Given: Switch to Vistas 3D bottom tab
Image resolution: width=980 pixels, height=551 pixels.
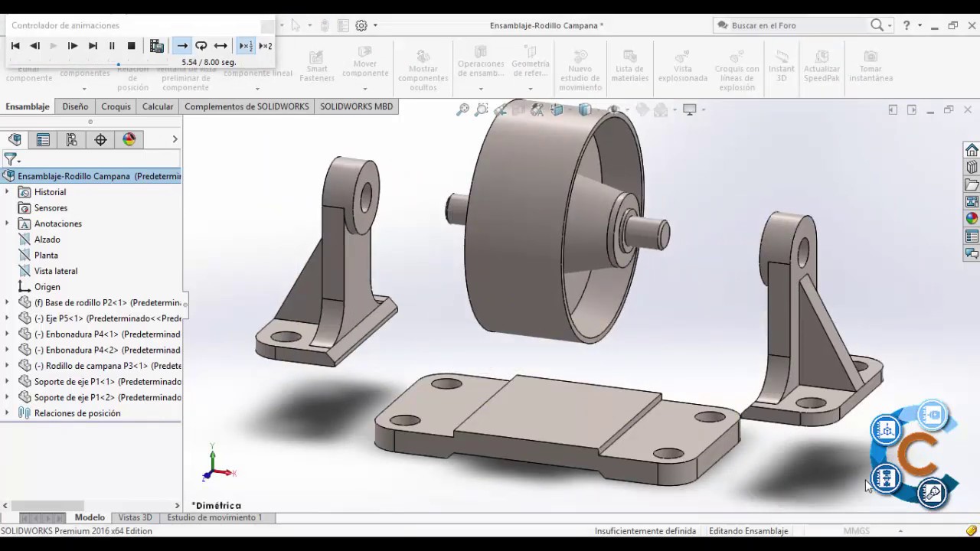Looking at the screenshot, I should pyautogui.click(x=135, y=517).
